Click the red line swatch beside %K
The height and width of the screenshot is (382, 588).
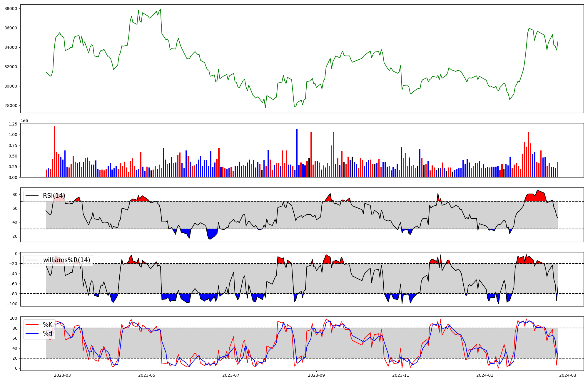[32, 325]
